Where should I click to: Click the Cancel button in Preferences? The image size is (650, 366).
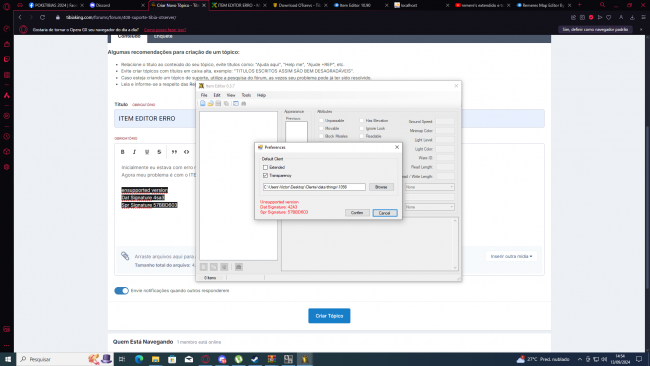pos(385,213)
